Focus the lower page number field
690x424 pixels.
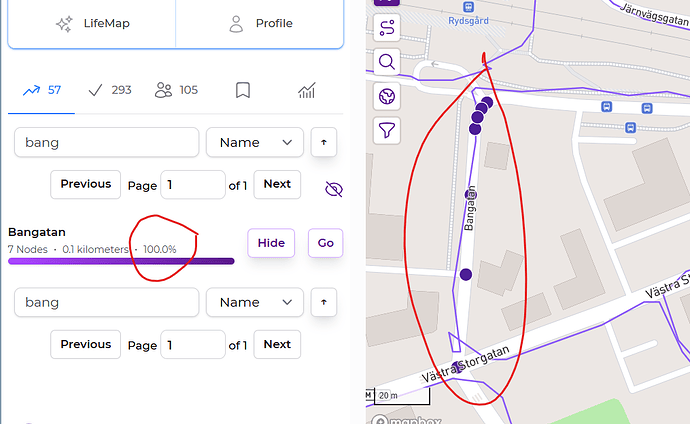tap(193, 345)
